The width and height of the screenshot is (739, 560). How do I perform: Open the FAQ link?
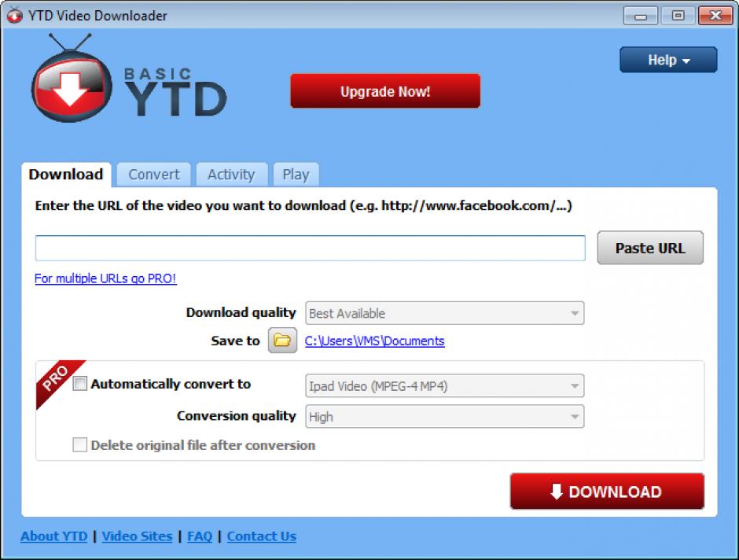click(200, 536)
